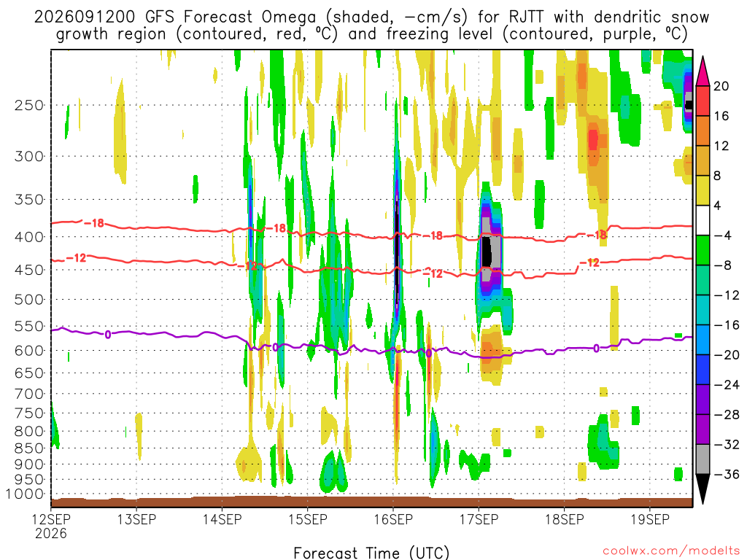This screenshot has width=747, height=560.
Task: Click the orange-red blob near 300 hPa
Action: [593, 139]
